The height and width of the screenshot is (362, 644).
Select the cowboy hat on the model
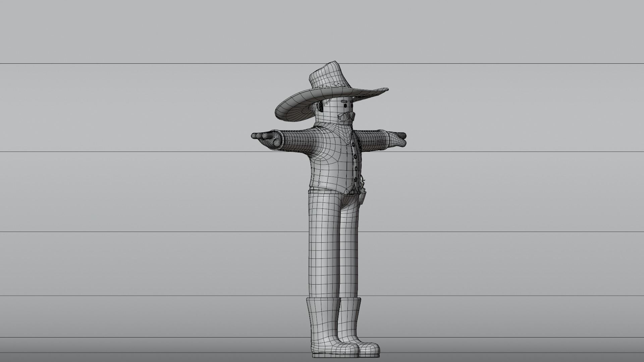(x=331, y=90)
